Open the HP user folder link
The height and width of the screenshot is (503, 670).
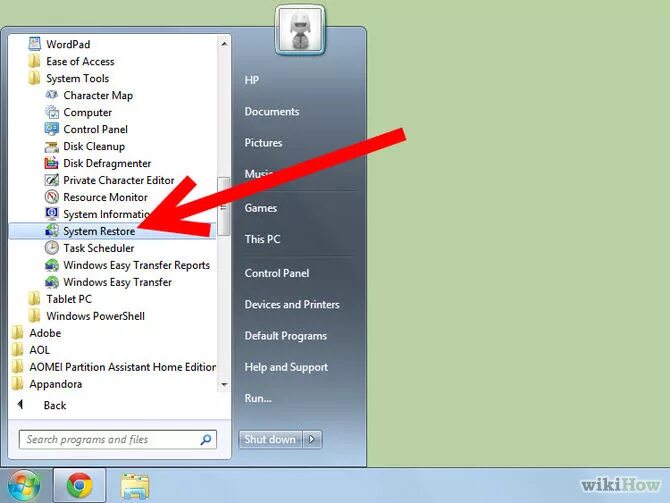[252, 80]
